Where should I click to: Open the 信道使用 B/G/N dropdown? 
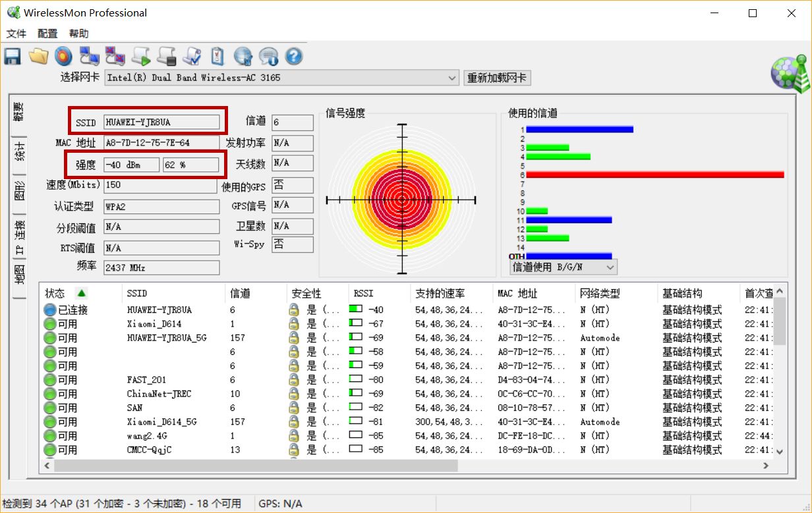(x=564, y=267)
